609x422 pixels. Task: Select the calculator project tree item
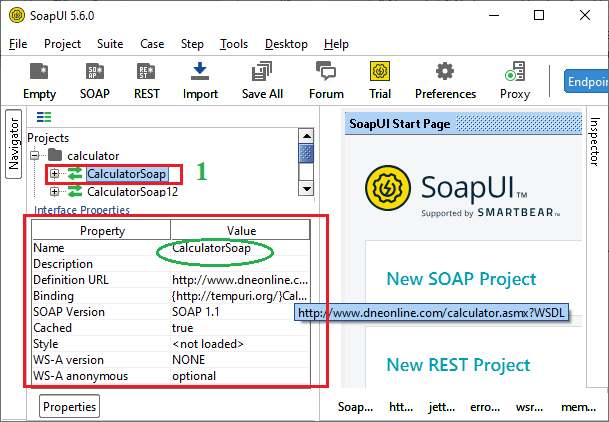[93, 156]
